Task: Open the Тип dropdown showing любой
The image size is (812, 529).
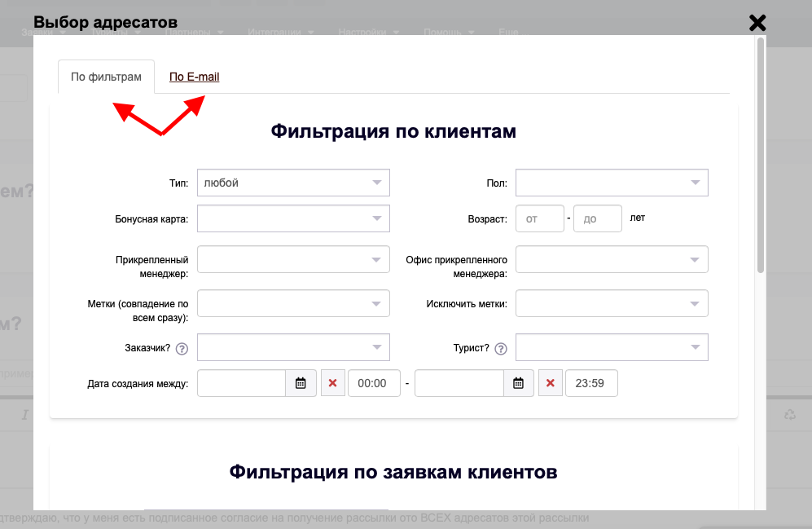Action: tap(293, 183)
